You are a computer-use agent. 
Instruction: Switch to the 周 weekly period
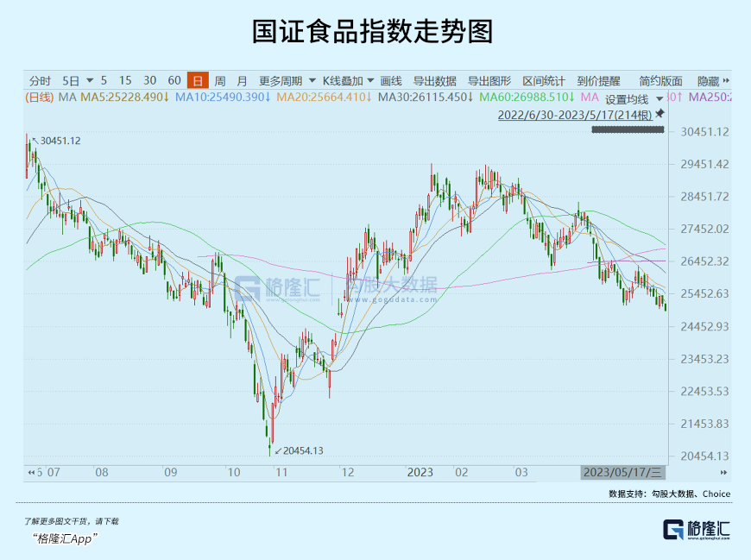coord(220,80)
